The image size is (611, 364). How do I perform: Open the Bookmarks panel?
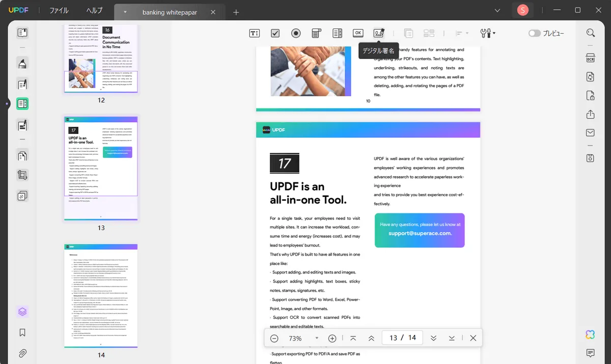pos(22,332)
